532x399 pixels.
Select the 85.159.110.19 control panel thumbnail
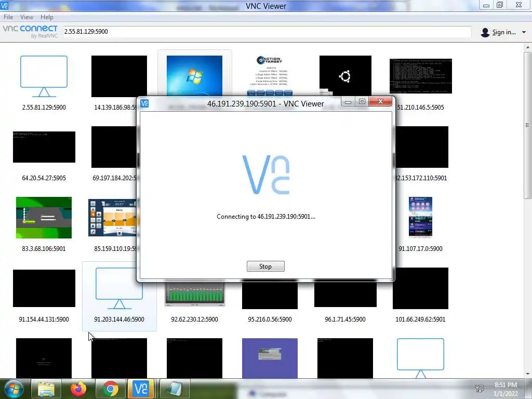click(x=112, y=218)
